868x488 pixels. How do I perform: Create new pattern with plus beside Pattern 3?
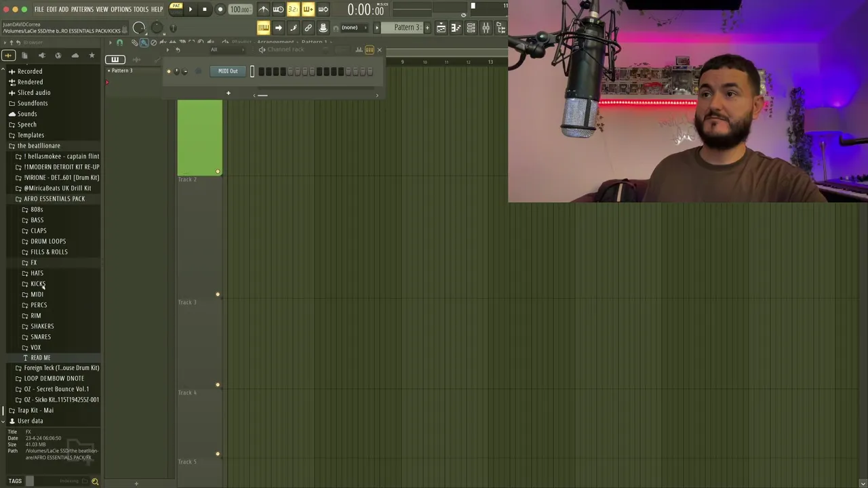point(427,28)
